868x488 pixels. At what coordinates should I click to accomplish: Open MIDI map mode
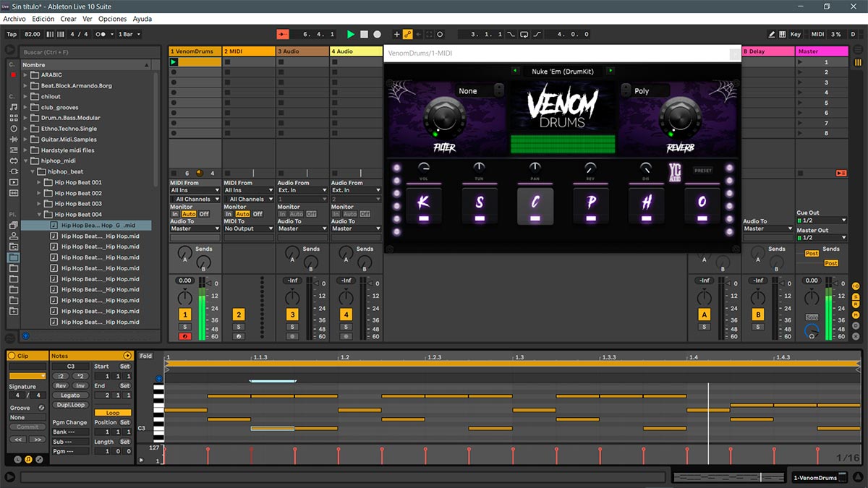(817, 34)
